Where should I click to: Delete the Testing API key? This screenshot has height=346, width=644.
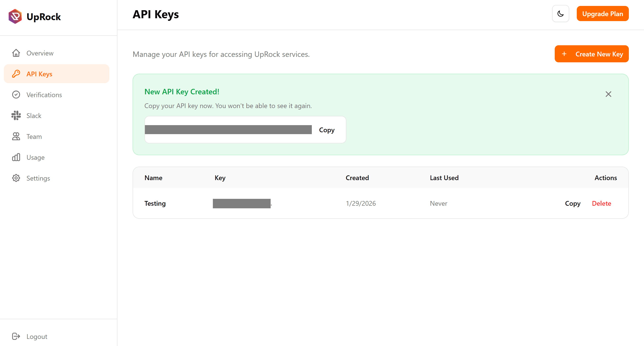pos(601,203)
